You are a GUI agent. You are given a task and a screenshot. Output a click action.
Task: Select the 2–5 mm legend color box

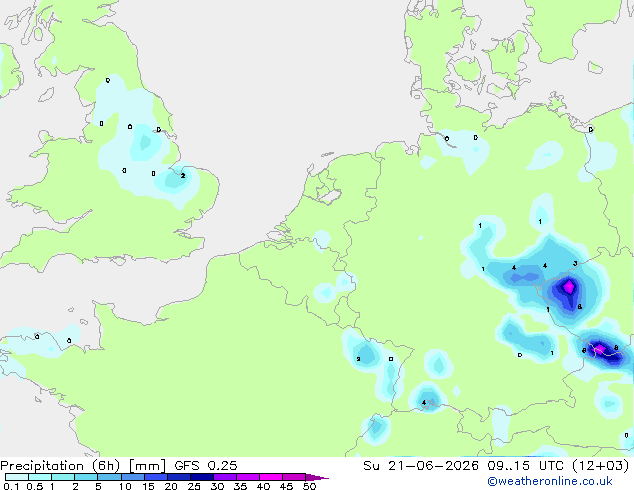(86, 477)
